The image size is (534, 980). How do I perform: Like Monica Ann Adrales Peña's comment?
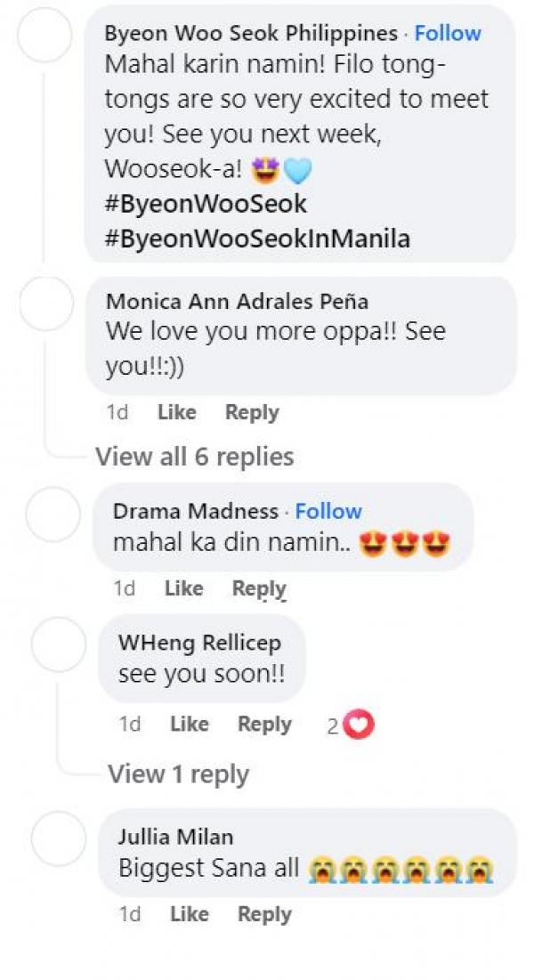[x=176, y=412]
